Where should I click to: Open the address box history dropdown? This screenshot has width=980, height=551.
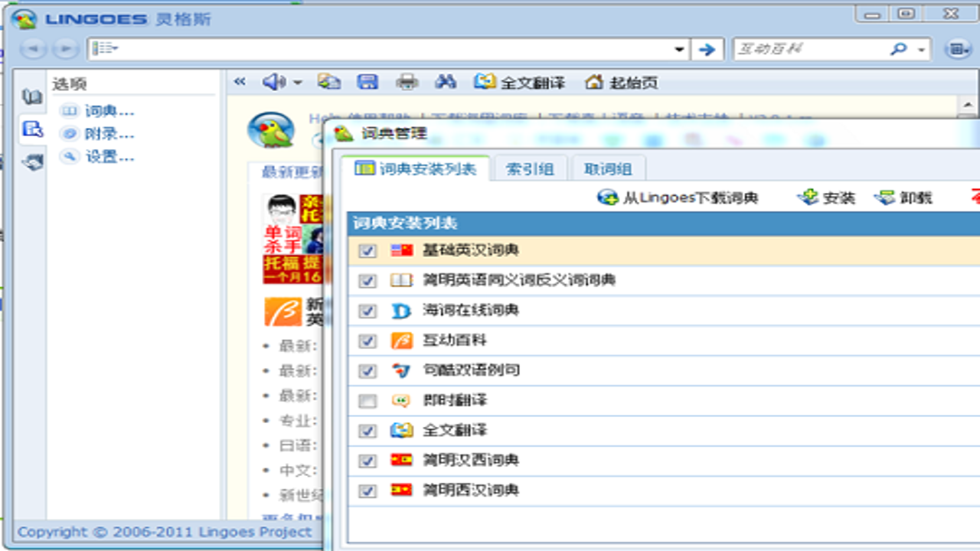679,50
